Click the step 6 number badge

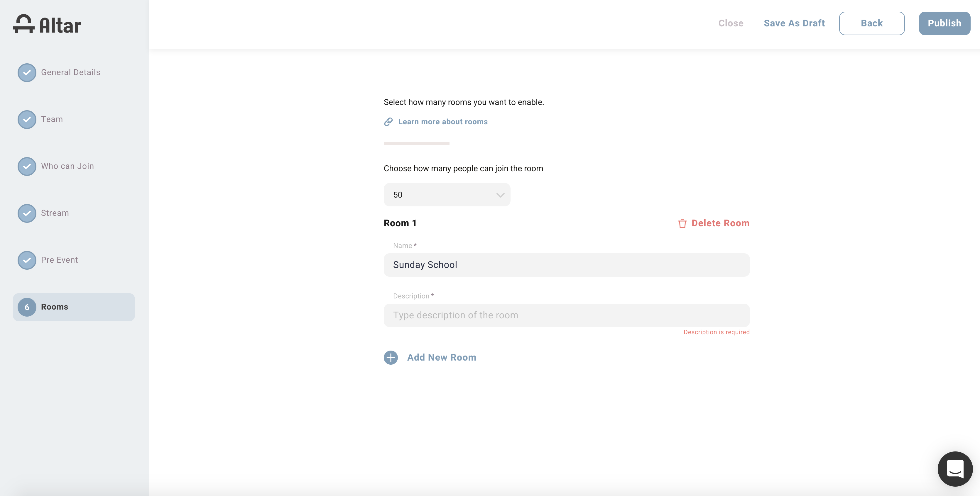pos(27,307)
